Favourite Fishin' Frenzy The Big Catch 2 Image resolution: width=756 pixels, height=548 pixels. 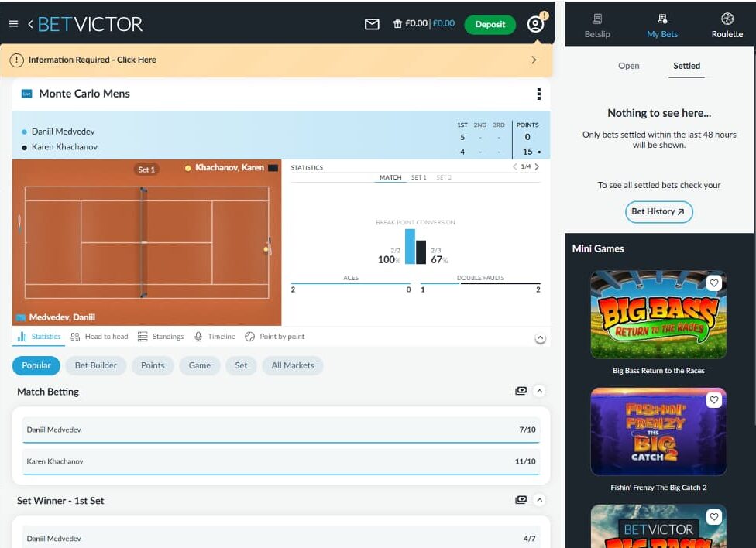pos(714,399)
